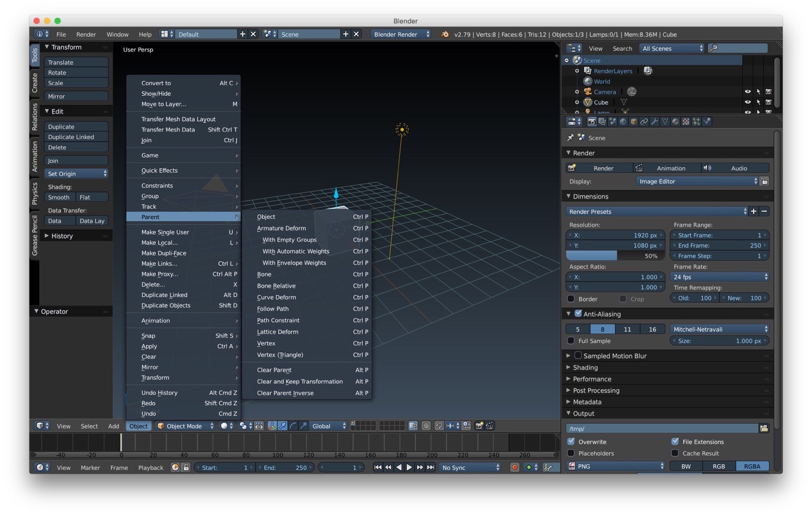Image resolution: width=812 pixels, height=514 pixels.
Task: Toggle the snap magnet icon in viewport header
Action: click(439, 426)
